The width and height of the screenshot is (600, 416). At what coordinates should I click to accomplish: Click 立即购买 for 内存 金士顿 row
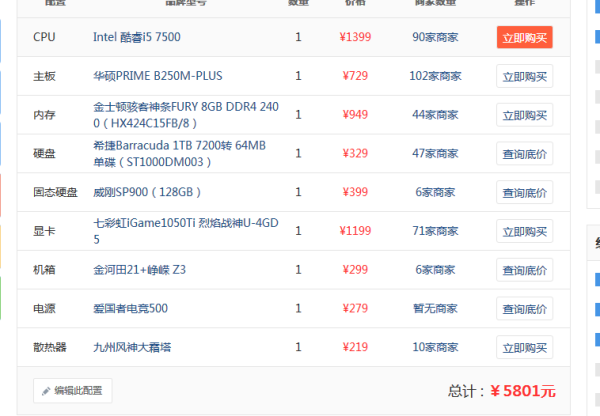[x=524, y=115]
